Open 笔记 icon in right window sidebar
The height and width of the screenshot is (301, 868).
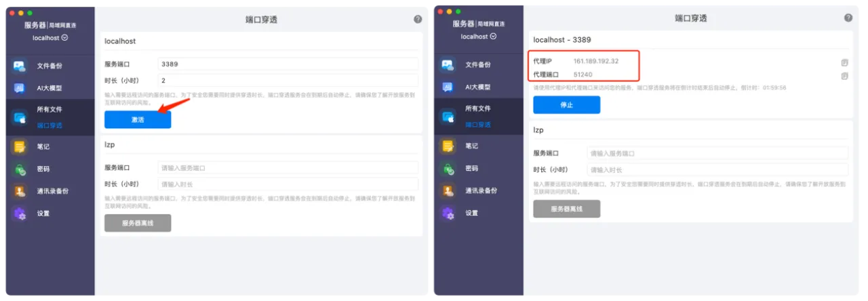coord(448,146)
